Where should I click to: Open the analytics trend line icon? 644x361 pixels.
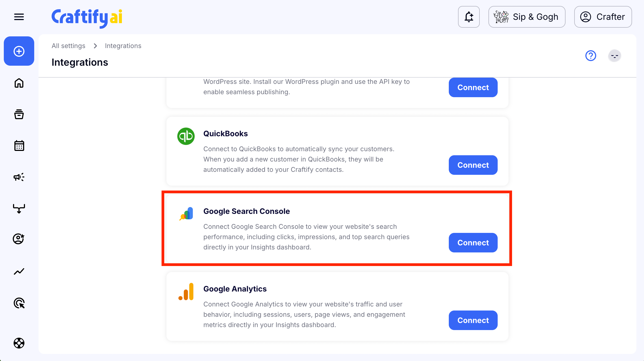19,271
